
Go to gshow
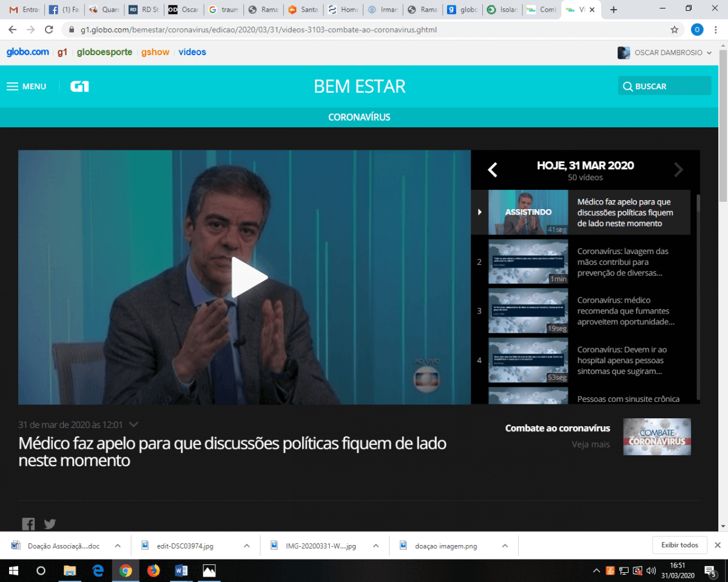pos(155,52)
